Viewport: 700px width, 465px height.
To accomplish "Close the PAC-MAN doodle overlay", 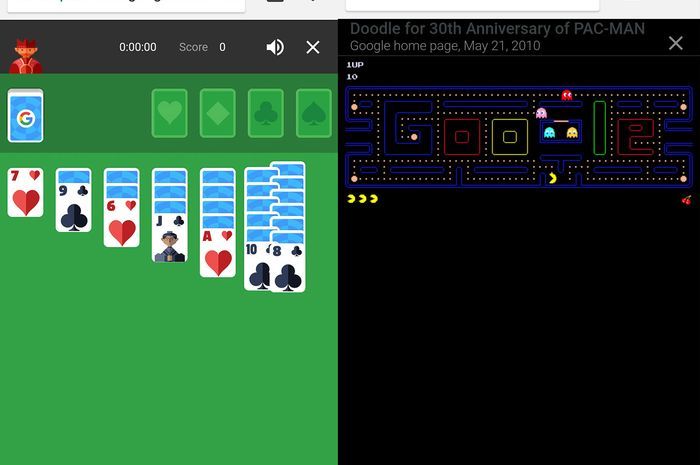I will (x=675, y=43).
